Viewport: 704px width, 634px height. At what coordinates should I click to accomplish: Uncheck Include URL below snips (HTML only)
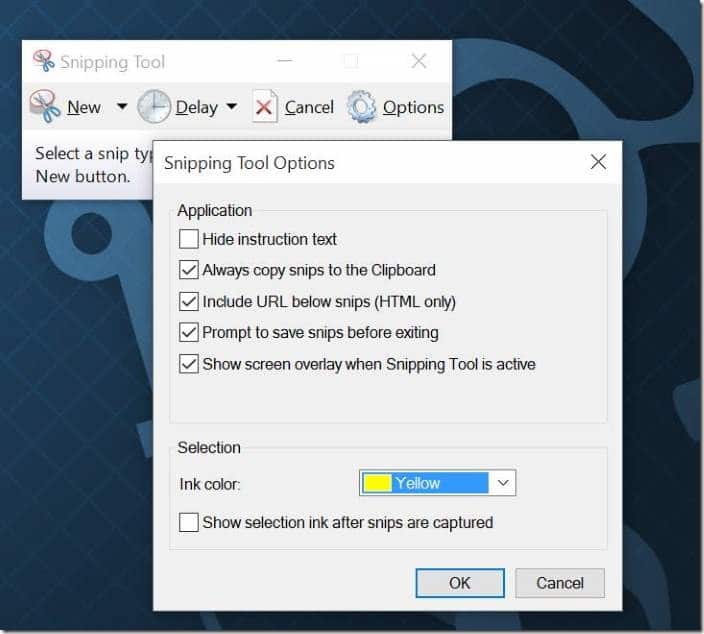pyautogui.click(x=189, y=301)
